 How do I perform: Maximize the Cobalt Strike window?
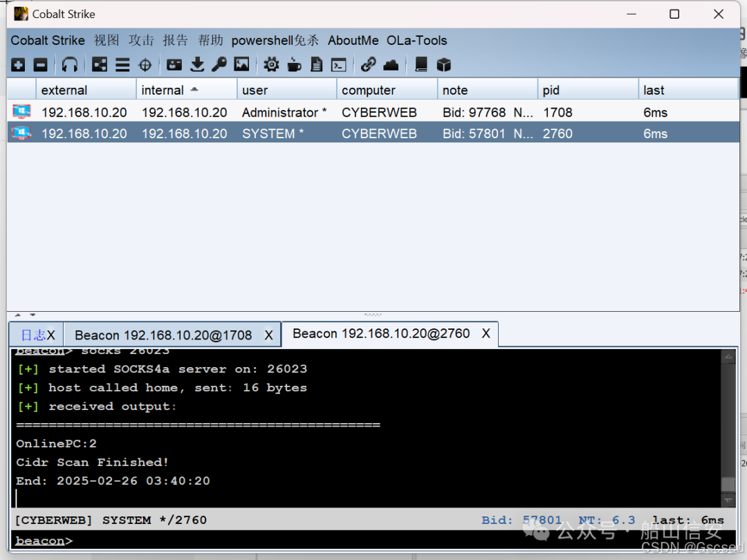674,15
